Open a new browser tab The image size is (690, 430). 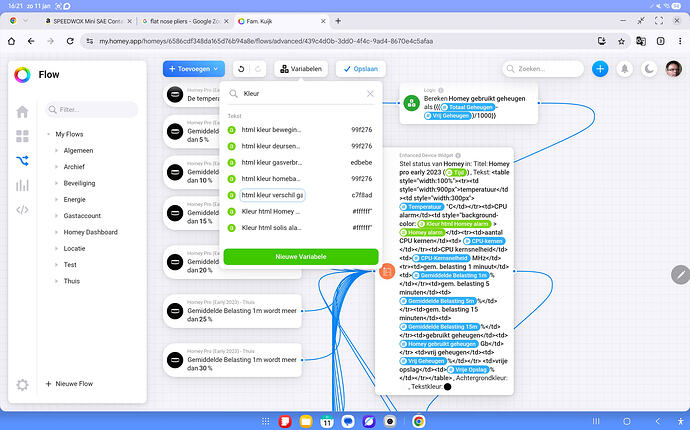click(338, 21)
